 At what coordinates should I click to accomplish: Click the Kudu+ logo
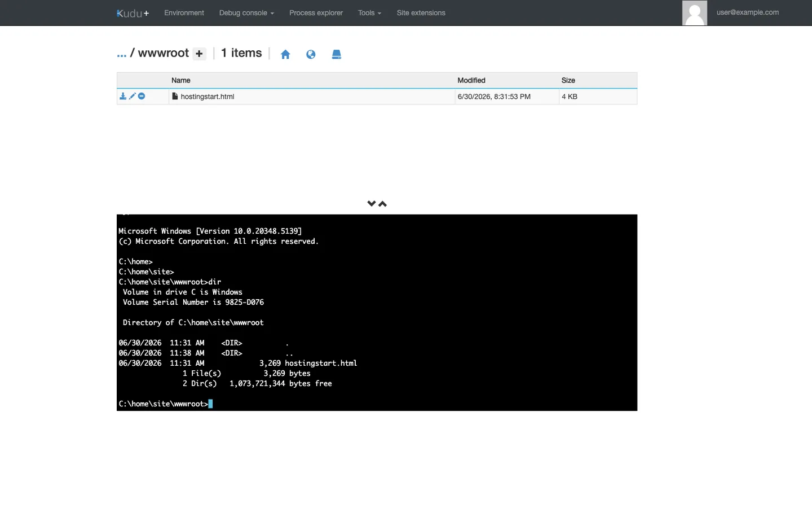[x=133, y=13]
